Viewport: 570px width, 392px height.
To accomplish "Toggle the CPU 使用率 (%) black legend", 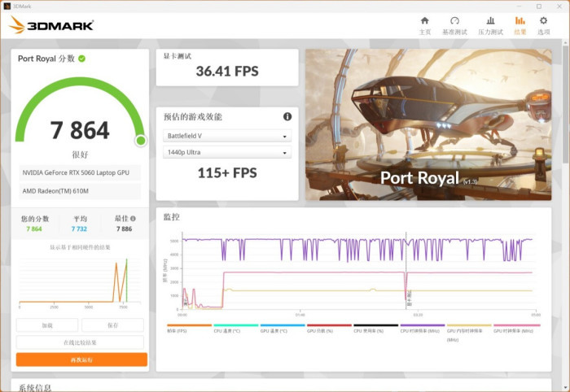I will (376, 329).
